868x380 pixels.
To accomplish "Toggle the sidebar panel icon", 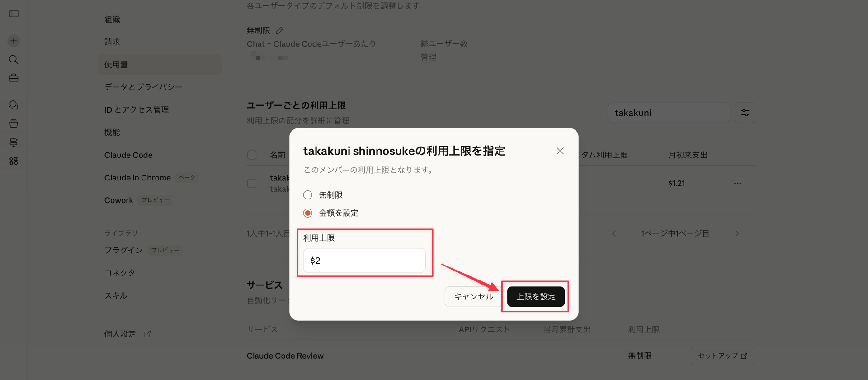I will [14, 14].
